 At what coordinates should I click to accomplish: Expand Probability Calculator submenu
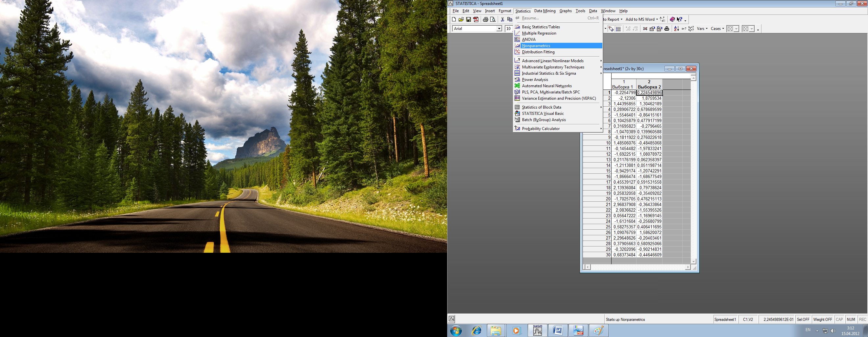[x=558, y=129]
